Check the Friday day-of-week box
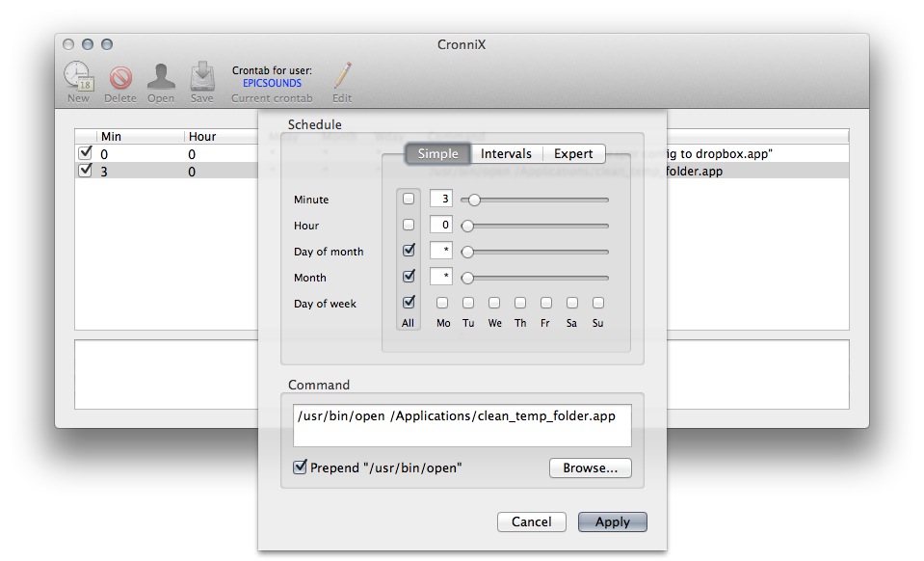Image resolution: width=924 pixels, height=561 pixels. point(545,302)
